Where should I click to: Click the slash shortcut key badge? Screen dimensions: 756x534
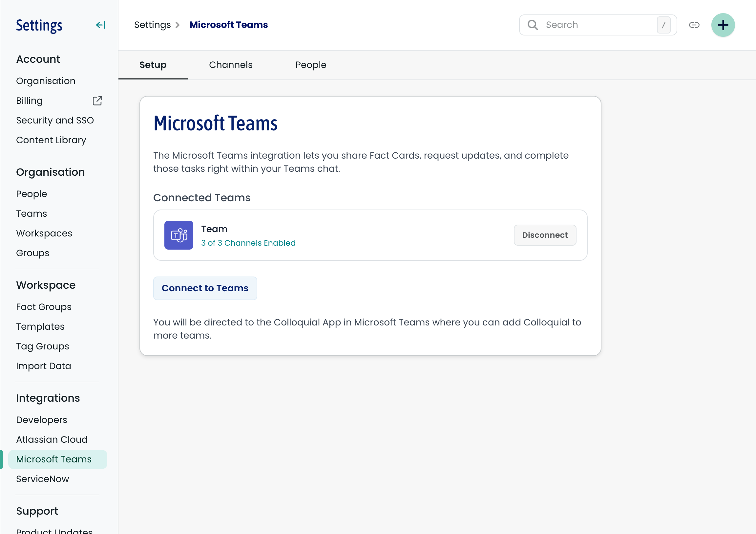[x=663, y=25]
